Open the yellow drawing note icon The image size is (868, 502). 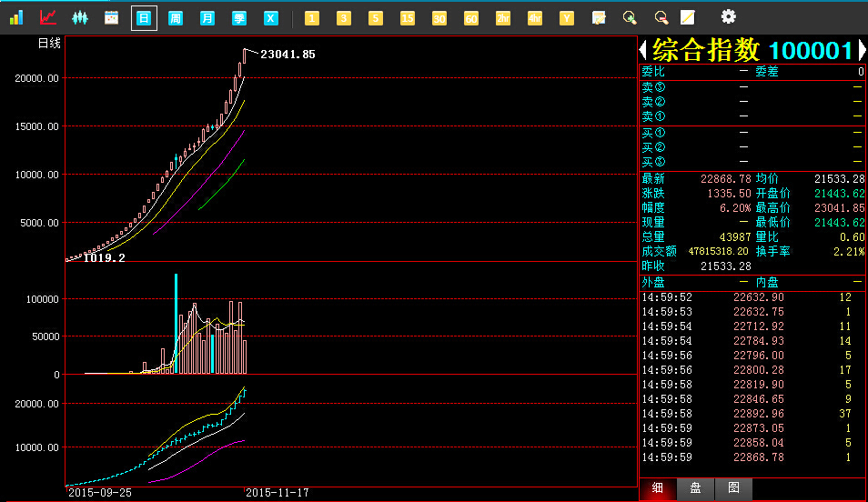click(688, 17)
